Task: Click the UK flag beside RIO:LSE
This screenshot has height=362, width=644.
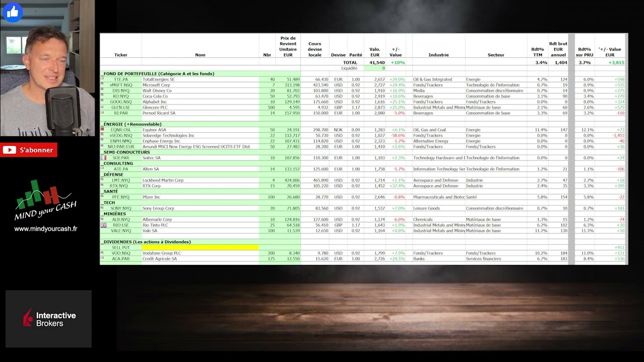Action: tap(103, 225)
